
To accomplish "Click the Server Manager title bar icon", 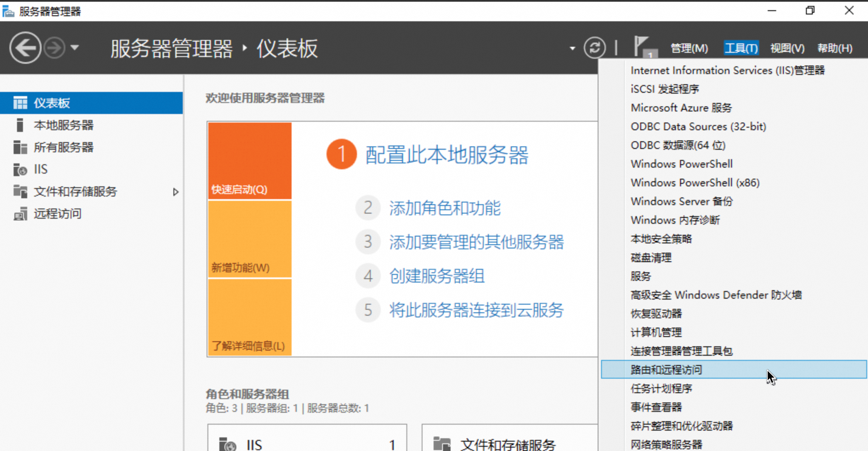I will point(8,11).
